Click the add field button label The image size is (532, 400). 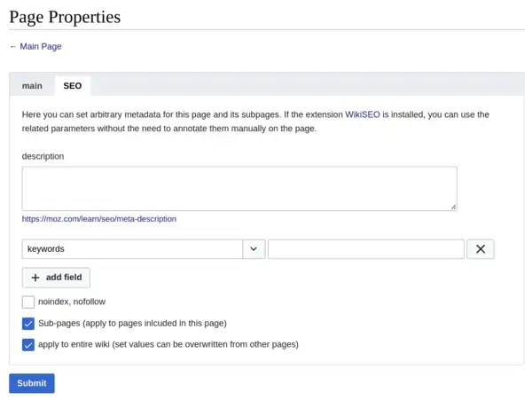(x=64, y=278)
